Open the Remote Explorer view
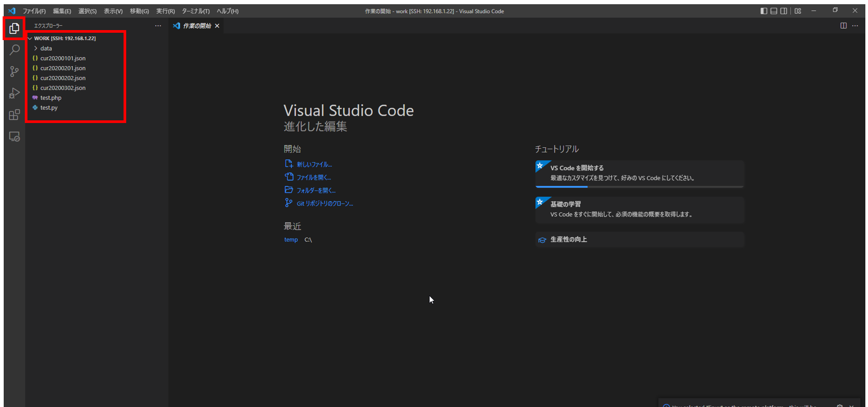Image resolution: width=868 pixels, height=407 pixels. [x=14, y=137]
